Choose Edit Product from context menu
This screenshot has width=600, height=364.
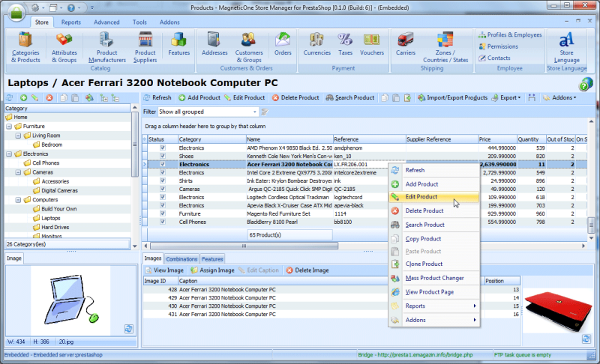click(x=434, y=197)
